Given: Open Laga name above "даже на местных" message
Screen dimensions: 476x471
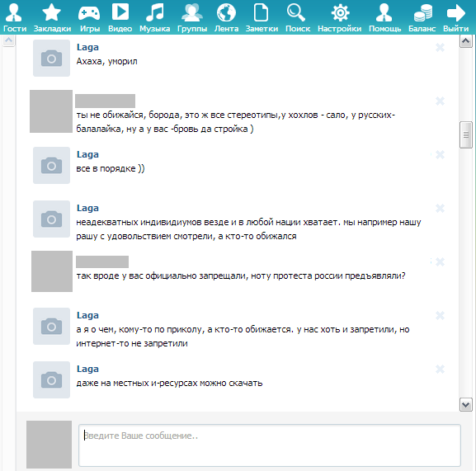Looking at the screenshot, I should pyautogui.click(x=87, y=369).
